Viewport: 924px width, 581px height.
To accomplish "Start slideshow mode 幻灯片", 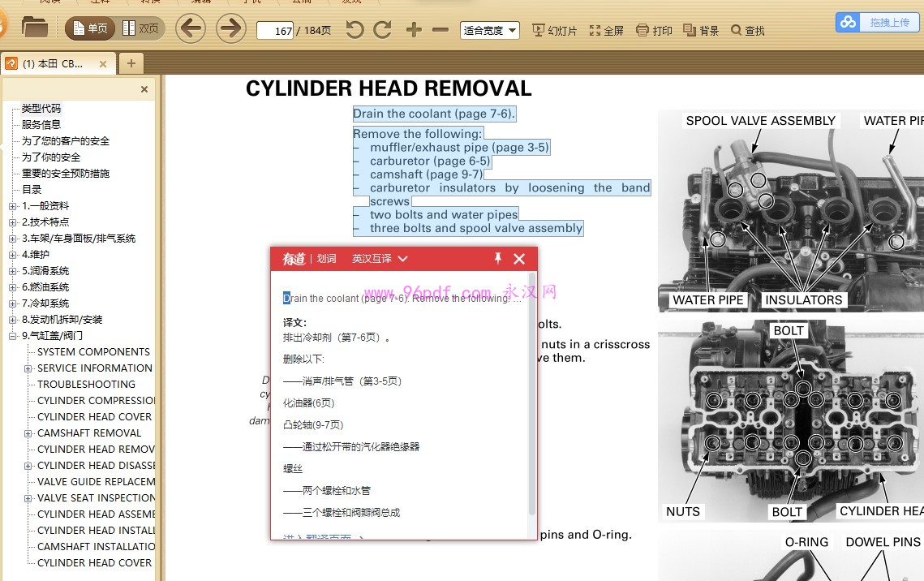I will point(555,30).
